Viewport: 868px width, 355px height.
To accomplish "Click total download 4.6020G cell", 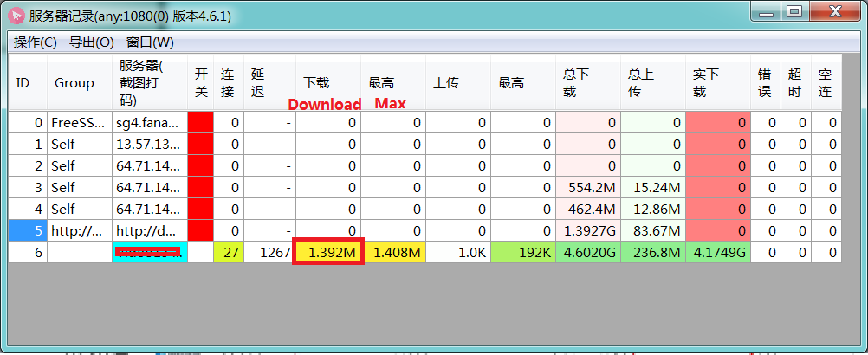I will [588, 252].
